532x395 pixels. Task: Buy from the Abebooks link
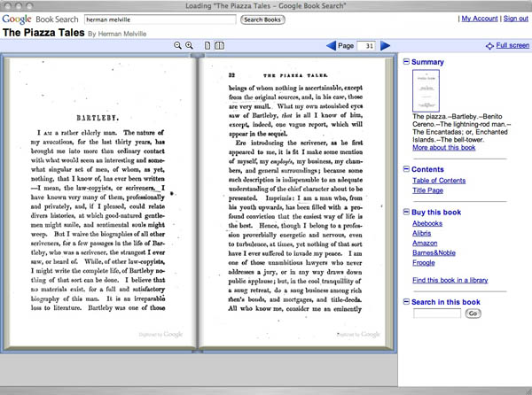pos(427,223)
